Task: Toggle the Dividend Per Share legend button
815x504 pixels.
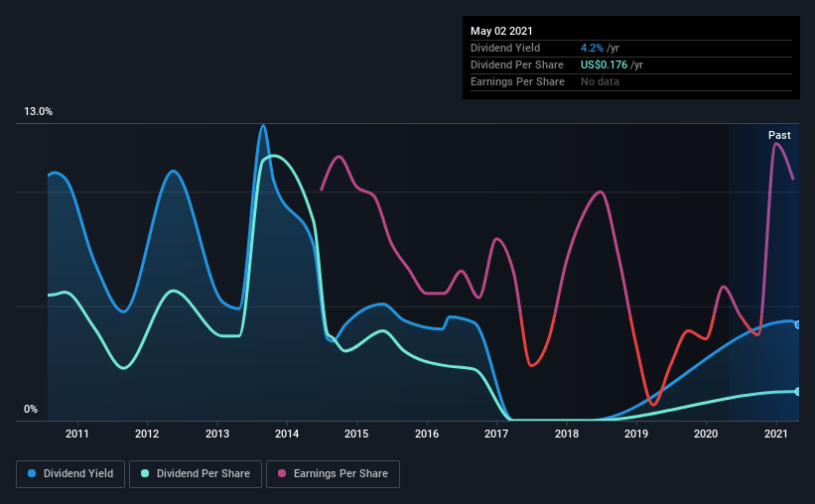Action: (196, 474)
